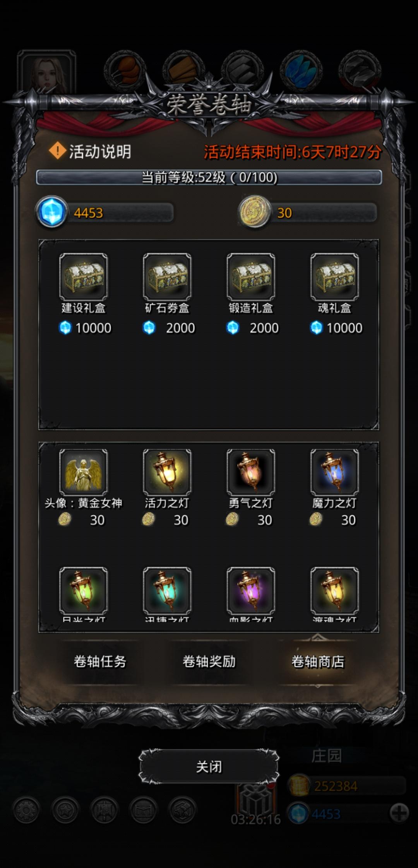Image resolution: width=418 pixels, height=868 pixels.
Task: Switch to the 卷轴任务 tab
Action: coord(100,661)
